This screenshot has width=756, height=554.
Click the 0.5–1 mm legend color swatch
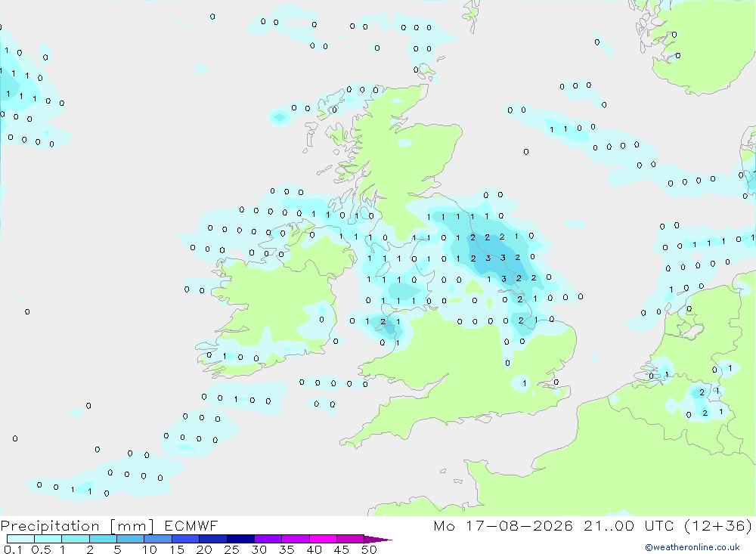pos(48,539)
